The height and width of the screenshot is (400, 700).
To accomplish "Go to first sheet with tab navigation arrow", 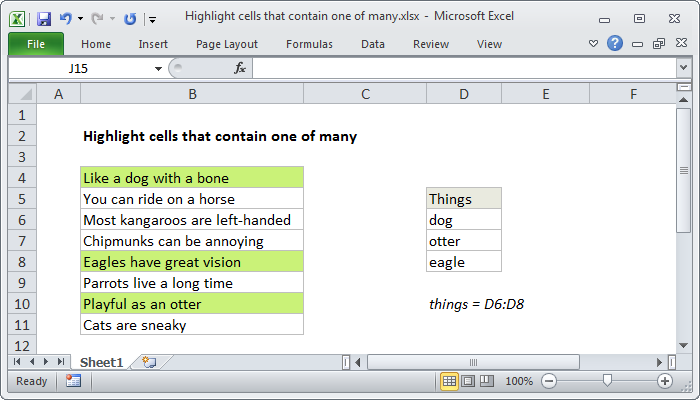I will tap(17, 361).
